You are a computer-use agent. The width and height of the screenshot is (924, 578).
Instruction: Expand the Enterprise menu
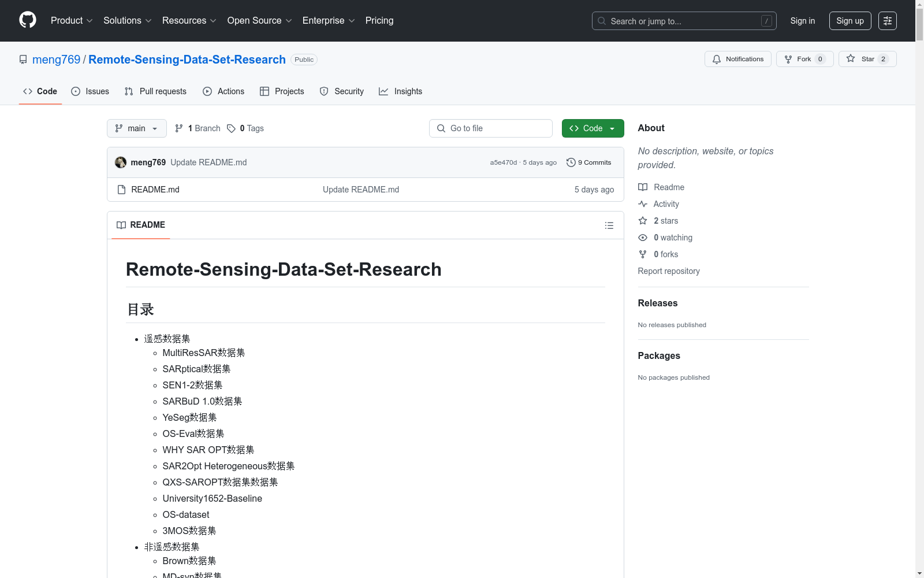tap(329, 20)
